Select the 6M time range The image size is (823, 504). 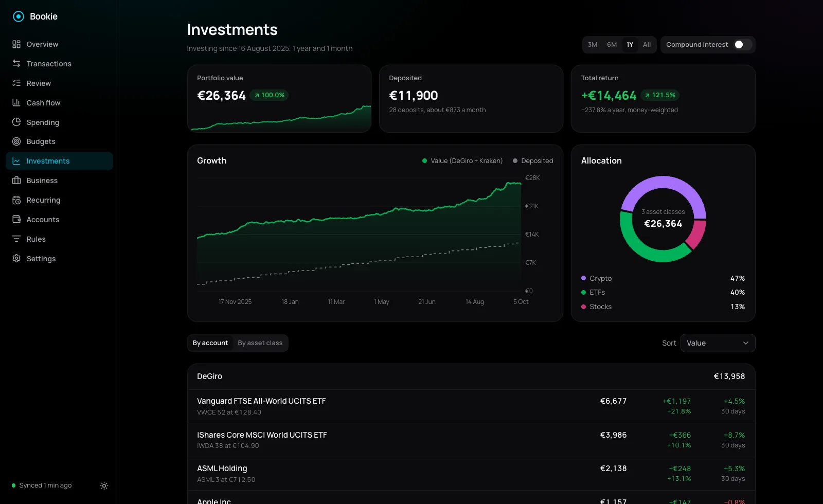pos(612,45)
